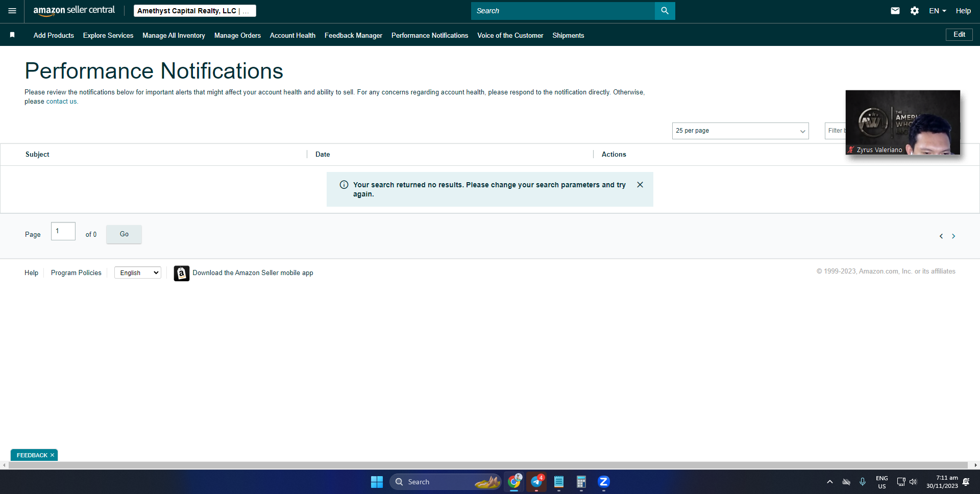This screenshot has width=980, height=494.
Task: Open the EN language dropdown
Action: 938,11
